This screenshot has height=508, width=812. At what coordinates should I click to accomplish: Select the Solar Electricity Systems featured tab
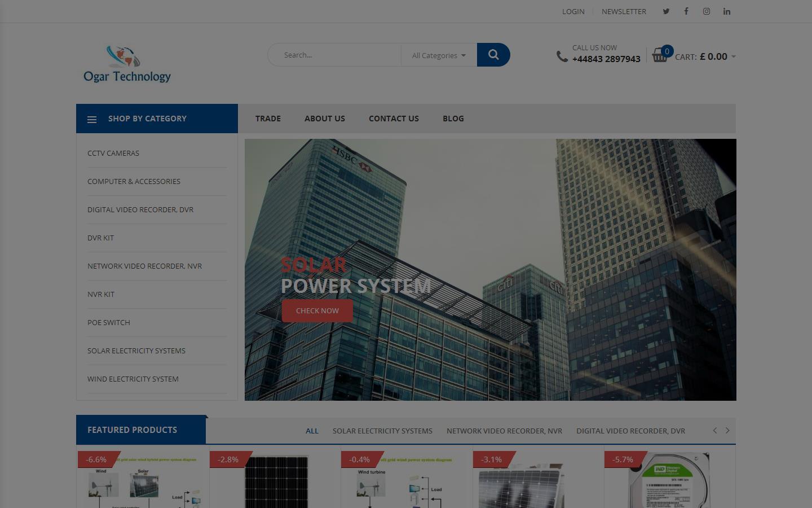coord(382,431)
